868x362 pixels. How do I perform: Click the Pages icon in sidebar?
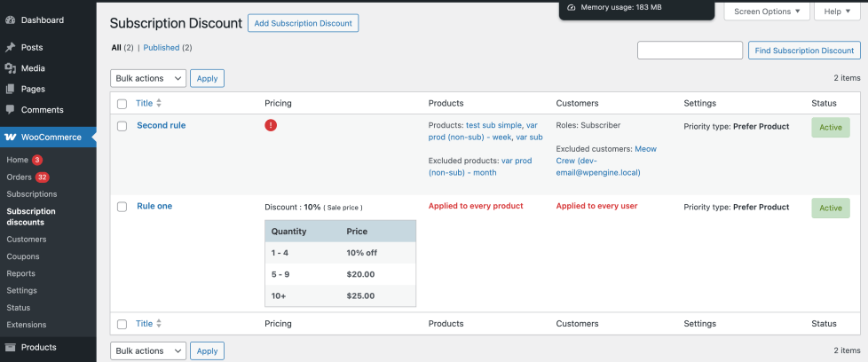pyautogui.click(x=10, y=89)
